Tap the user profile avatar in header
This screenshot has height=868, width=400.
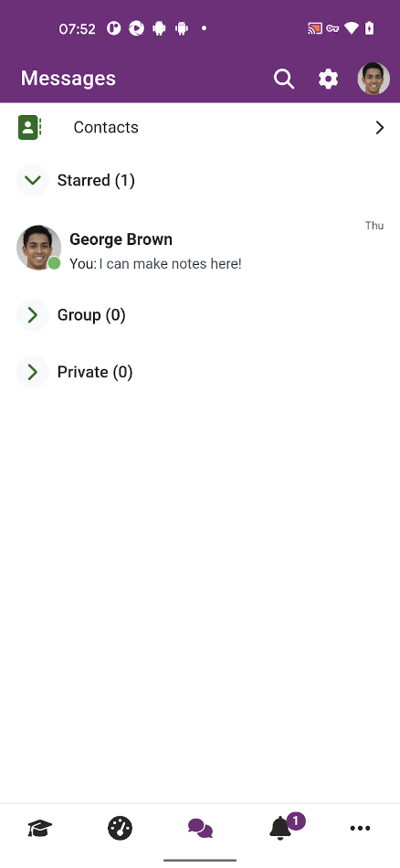374,79
